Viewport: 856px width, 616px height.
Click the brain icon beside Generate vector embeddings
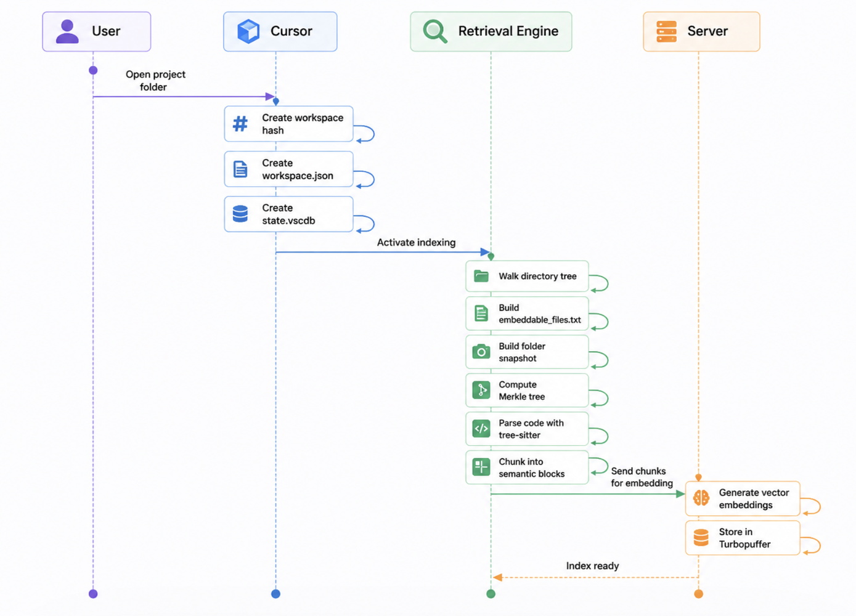701,498
